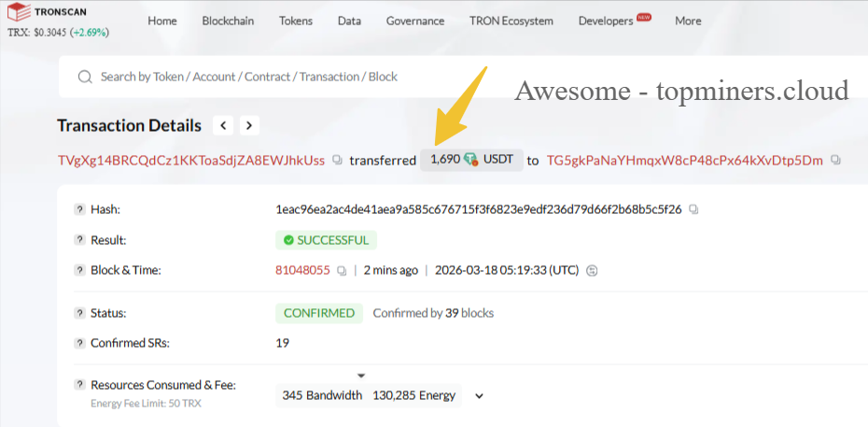868x427 pixels.
Task: Click the search magnifier icon
Action: pyautogui.click(x=85, y=77)
